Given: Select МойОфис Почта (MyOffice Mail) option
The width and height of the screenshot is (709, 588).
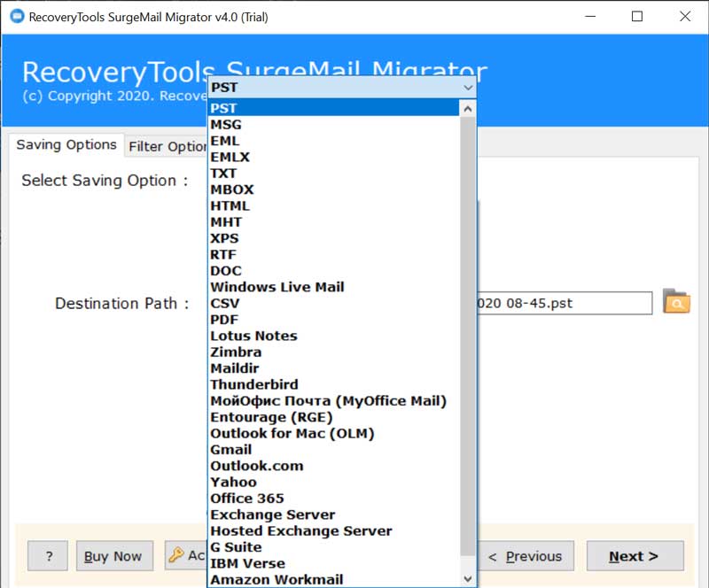Looking at the screenshot, I should (334, 401).
